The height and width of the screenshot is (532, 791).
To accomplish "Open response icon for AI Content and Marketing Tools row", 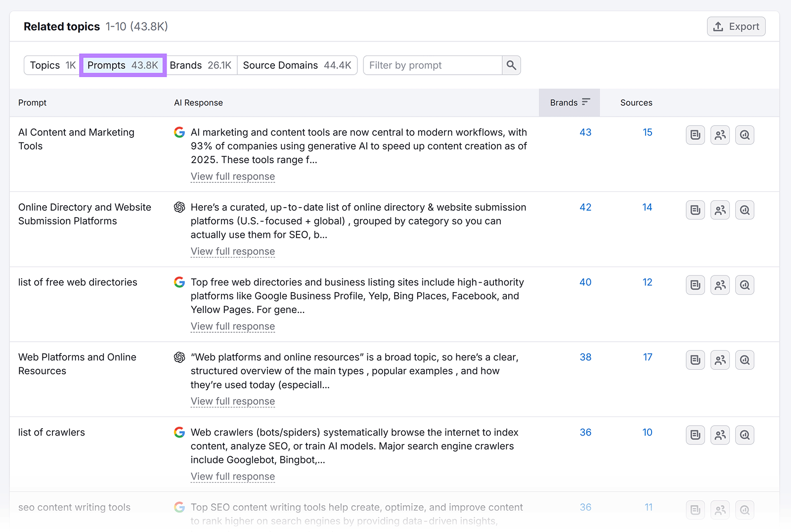I will coord(695,135).
